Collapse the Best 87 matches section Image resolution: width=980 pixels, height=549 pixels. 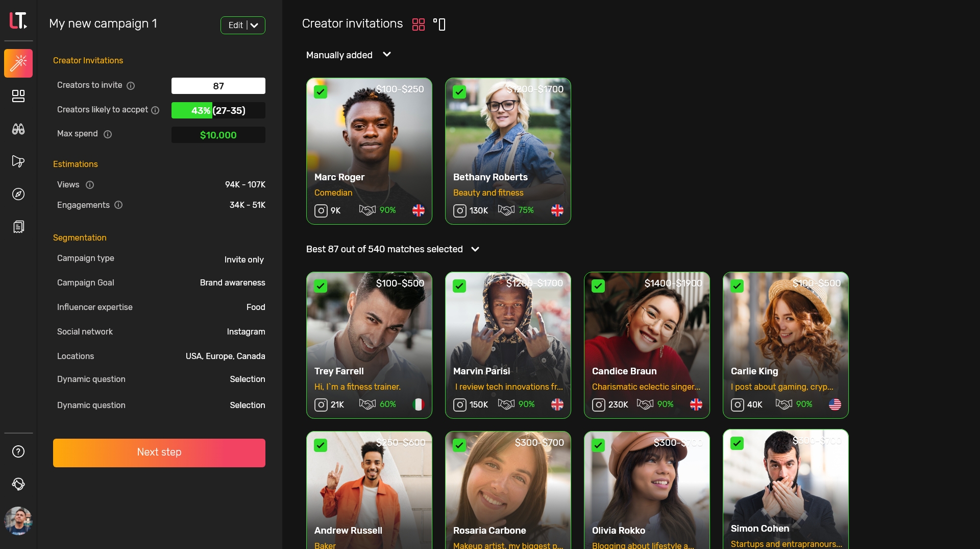point(475,249)
